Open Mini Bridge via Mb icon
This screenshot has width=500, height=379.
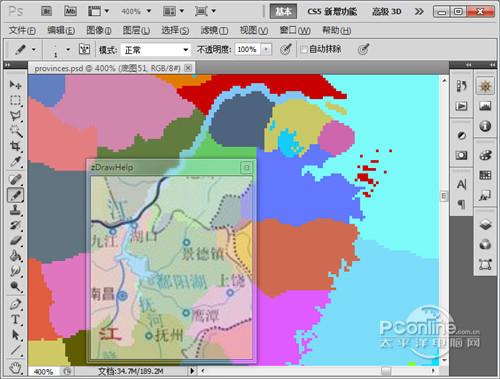[x=70, y=11]
